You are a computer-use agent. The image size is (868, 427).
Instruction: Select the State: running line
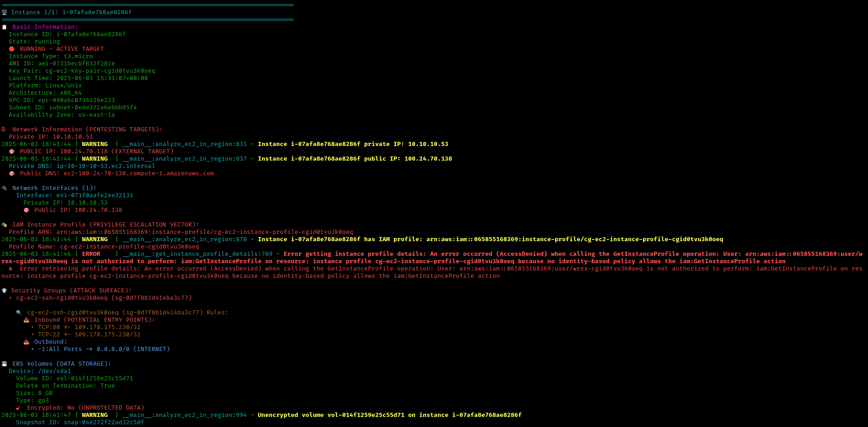pos(34,42)
